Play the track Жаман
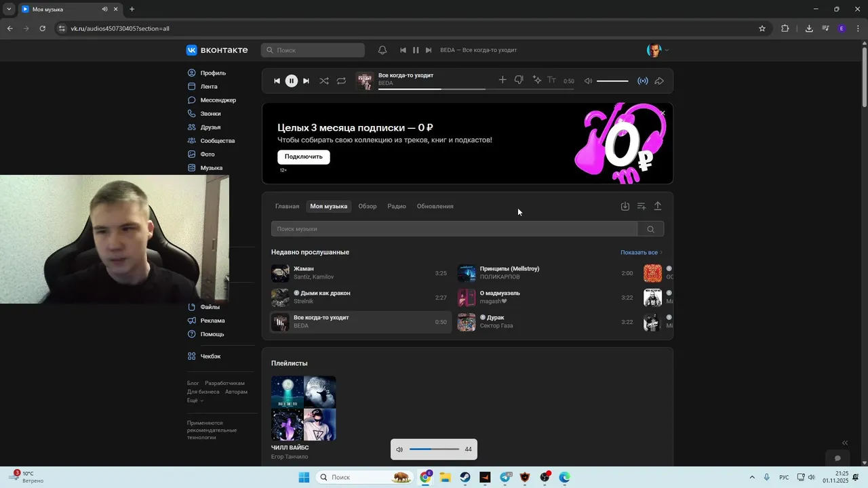 (x=359, y=273)
